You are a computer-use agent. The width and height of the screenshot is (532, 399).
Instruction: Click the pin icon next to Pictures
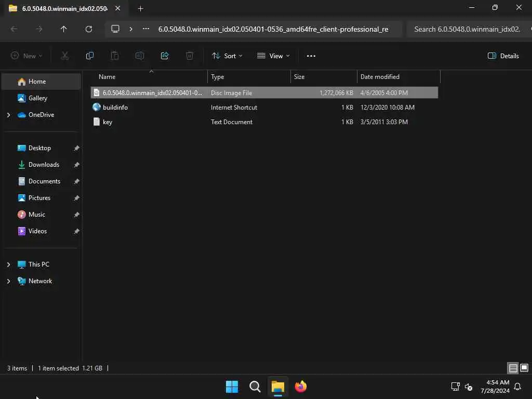(77, 198)
